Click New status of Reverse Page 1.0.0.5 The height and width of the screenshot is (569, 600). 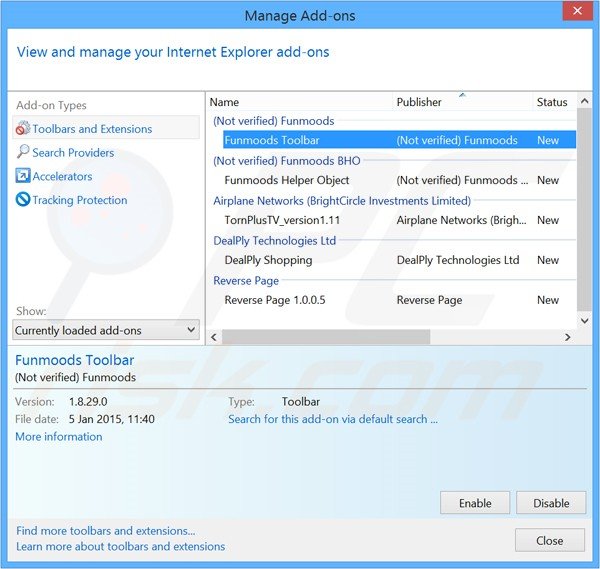pyautogui.click(x=548, y=300)
